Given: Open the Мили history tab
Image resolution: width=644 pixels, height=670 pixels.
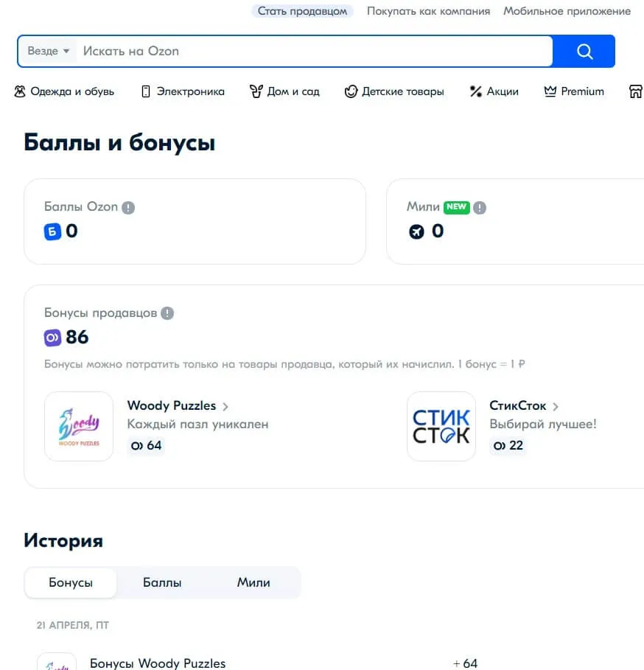Looking at the screenshot, I should click(253, 582).
